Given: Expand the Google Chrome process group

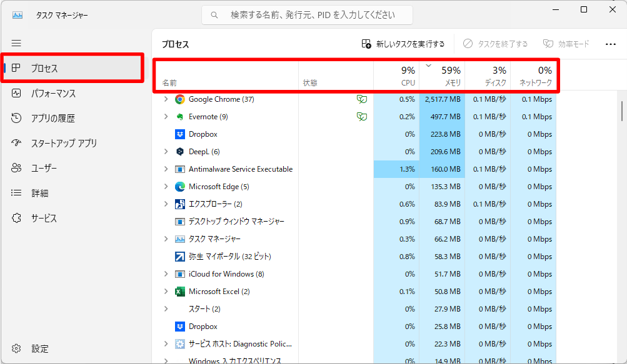Looking at the screenshot, I should coord(166,99).
